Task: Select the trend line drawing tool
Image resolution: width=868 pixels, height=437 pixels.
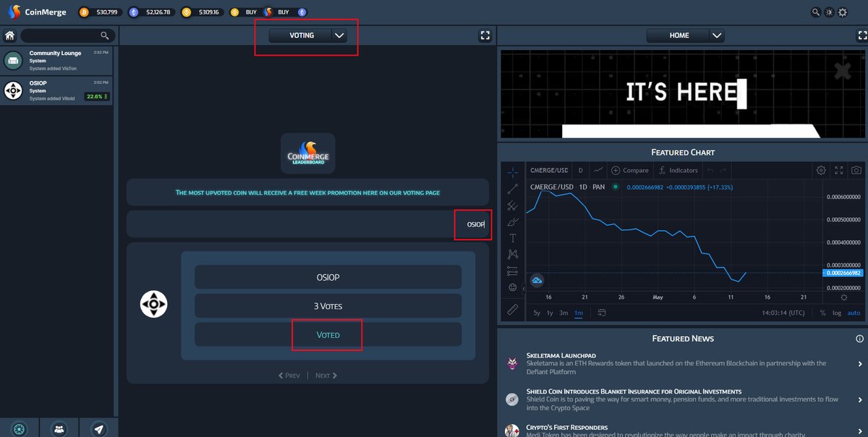Action: click(513, 189)
